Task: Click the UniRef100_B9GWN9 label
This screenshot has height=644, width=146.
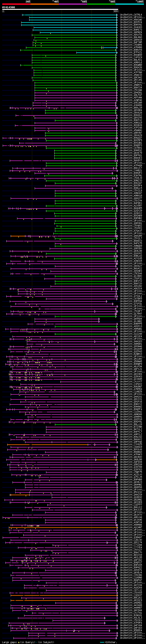Action: point(131,65)
